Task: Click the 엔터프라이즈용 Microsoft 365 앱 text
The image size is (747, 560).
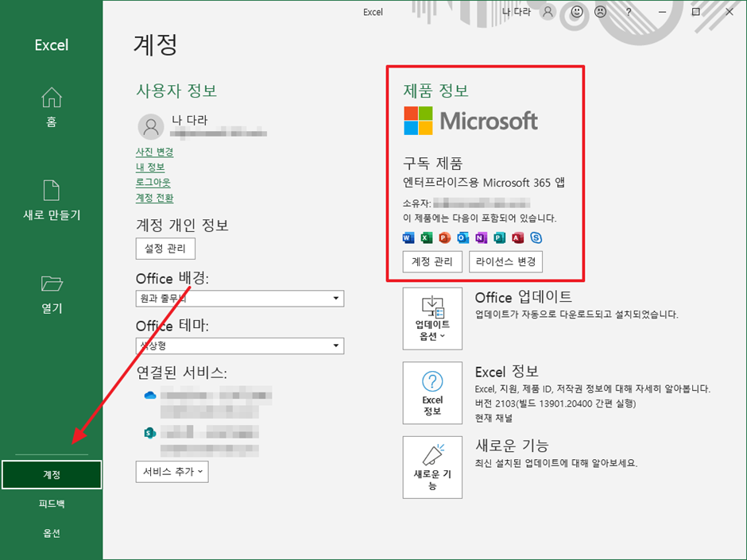Action: point(483,183)
